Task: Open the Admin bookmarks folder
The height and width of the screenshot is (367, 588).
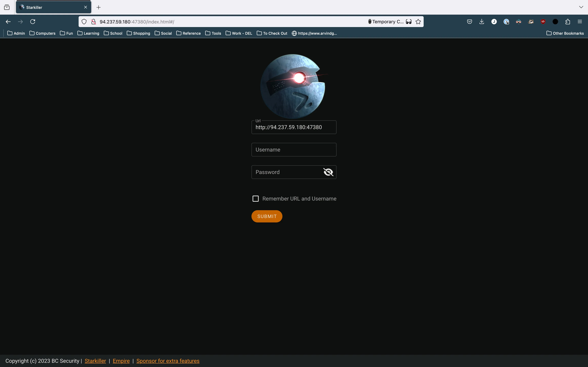Action: click(16, 33)
